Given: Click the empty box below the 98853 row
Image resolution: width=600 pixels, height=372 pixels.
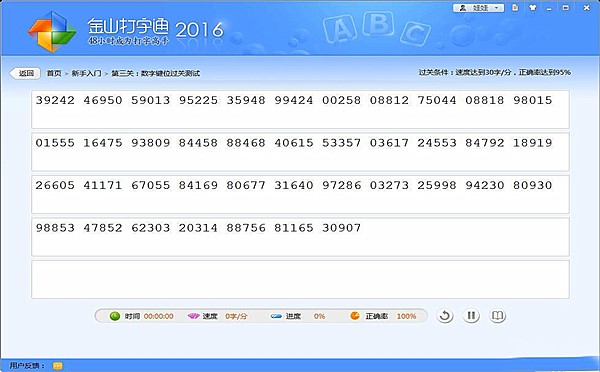Looking at the screenshot, I should click(x=300, y=279).
